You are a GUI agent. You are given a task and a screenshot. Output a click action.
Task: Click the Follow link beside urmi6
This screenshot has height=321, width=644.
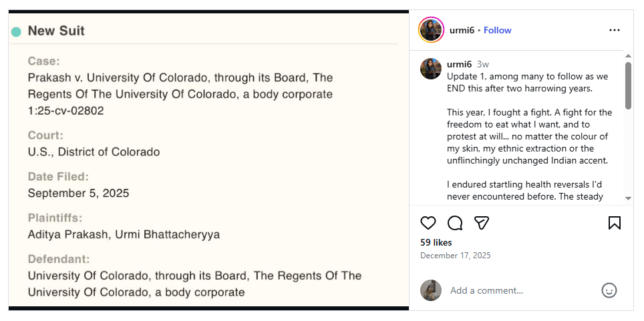497,30
